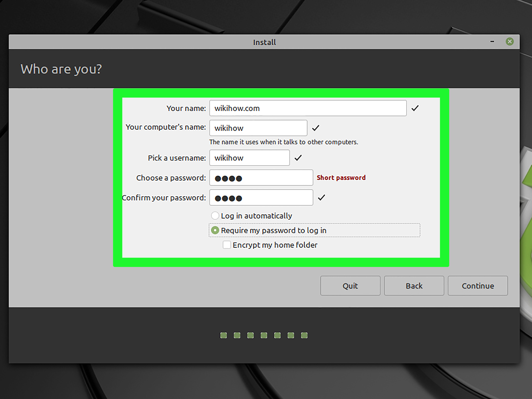This screenshot has height=399, width=532.
Task: Click the 'Who are you?' heading
Action: tap(61, 69)
